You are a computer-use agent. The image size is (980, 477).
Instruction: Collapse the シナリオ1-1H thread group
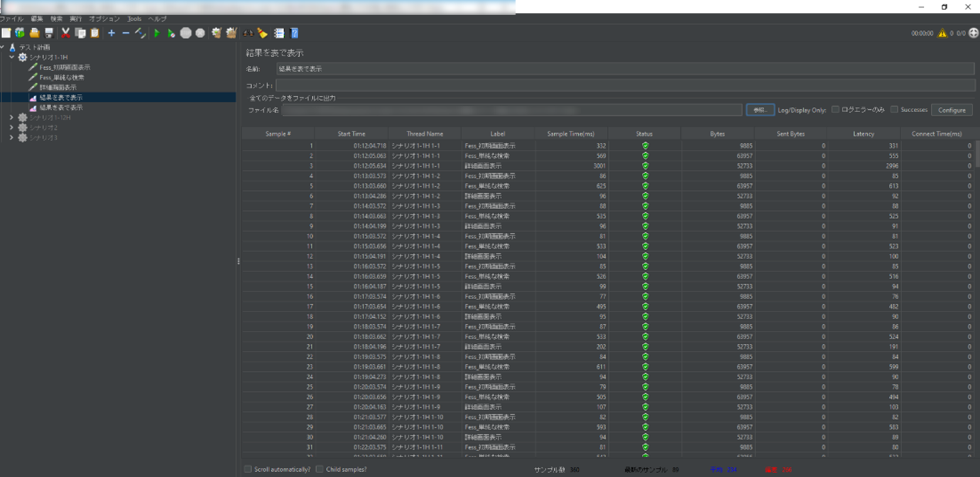coord(12,57)
